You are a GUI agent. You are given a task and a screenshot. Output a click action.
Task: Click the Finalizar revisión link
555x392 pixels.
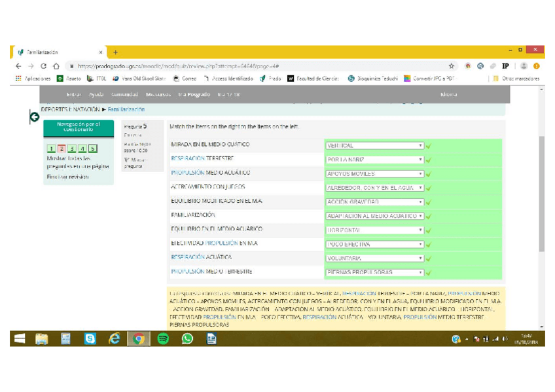pos(66,177)
